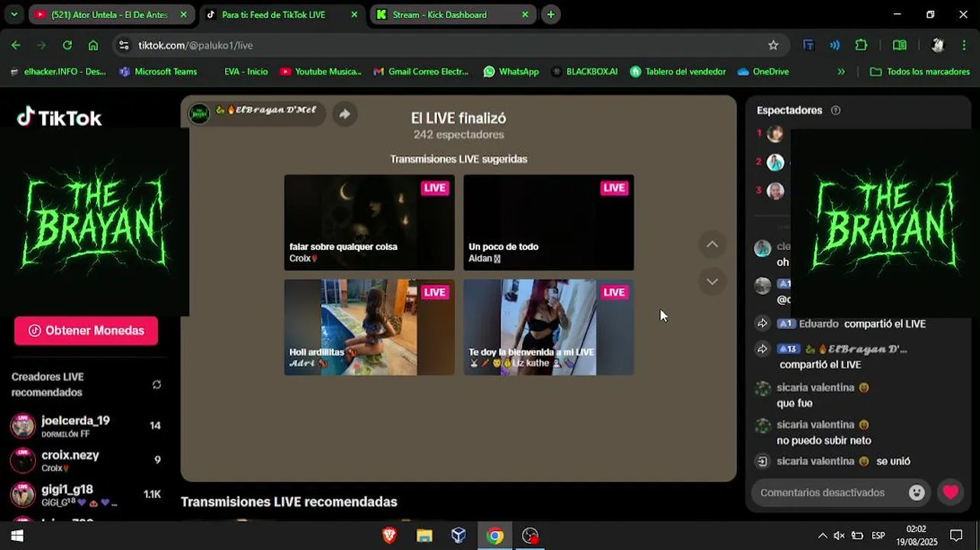This screenshot has height=550, width=980.
Task: Click the TikTok logo
Action: point(60,117)
